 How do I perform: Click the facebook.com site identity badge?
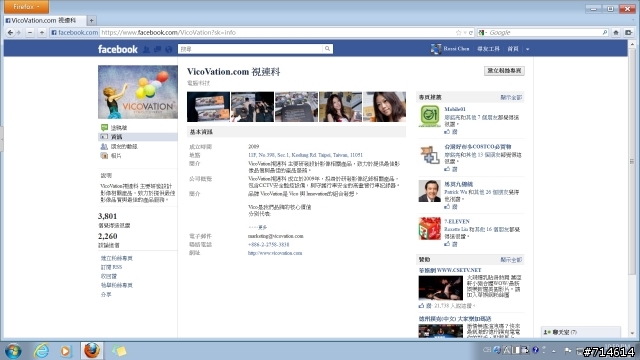pos(74,33)
